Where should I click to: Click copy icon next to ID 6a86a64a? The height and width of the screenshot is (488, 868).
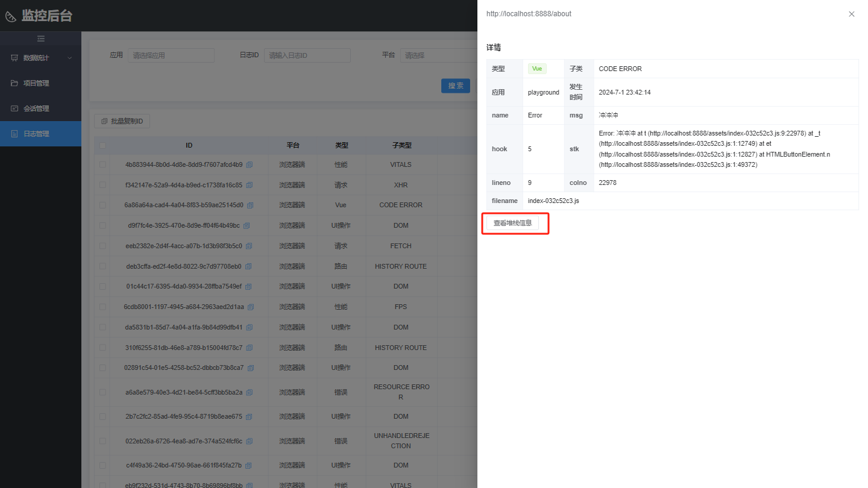[x=250, y=205]
